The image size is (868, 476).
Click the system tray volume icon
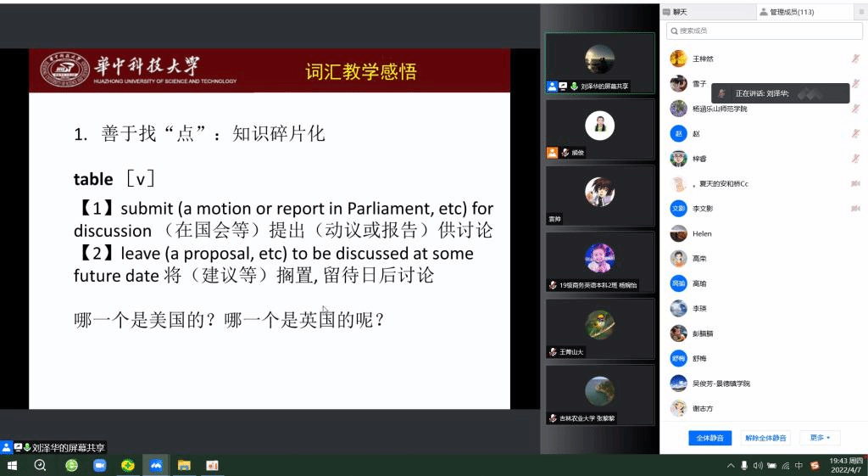pyautogui.click(x=758, y=466)
